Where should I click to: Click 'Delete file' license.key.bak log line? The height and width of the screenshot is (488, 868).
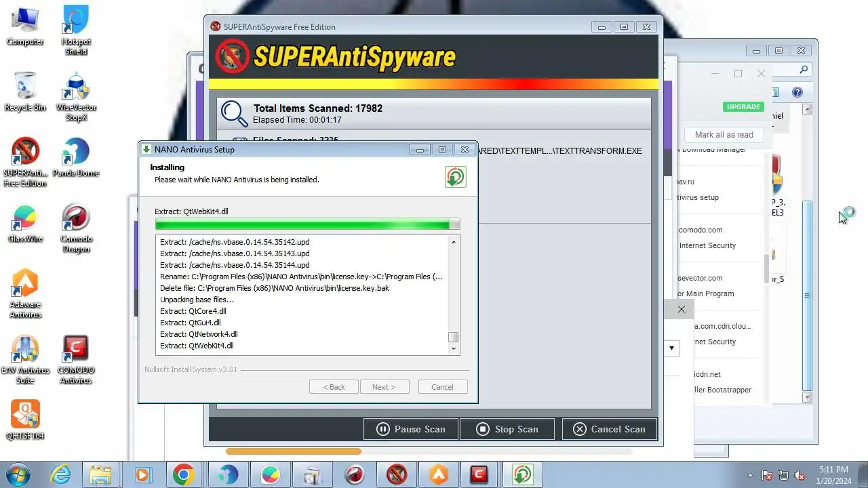click(274, 288)
